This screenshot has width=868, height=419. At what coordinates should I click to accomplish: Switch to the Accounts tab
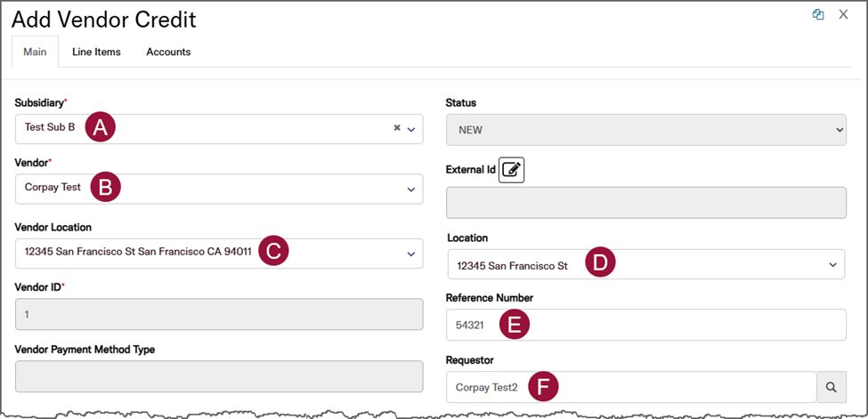coord(168,52)
